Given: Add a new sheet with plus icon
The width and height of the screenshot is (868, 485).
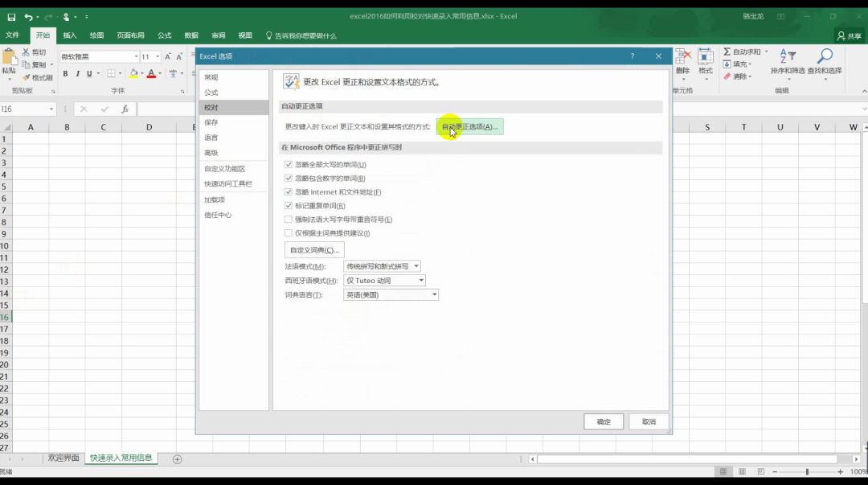Looking at the screenshot, I should click(x=178, y=458).
